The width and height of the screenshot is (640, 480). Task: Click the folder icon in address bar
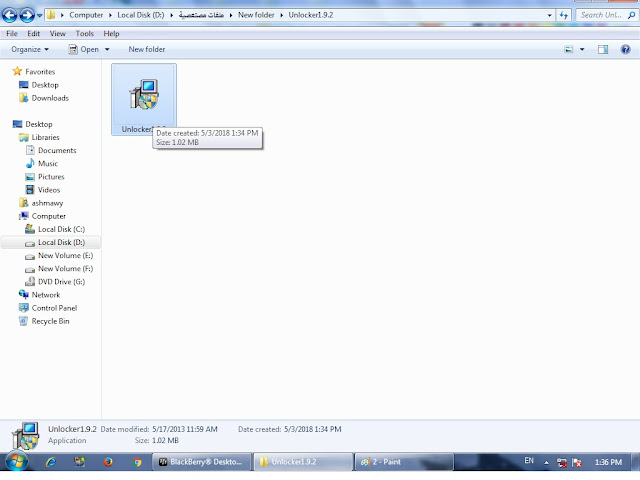tap(51, 15)
